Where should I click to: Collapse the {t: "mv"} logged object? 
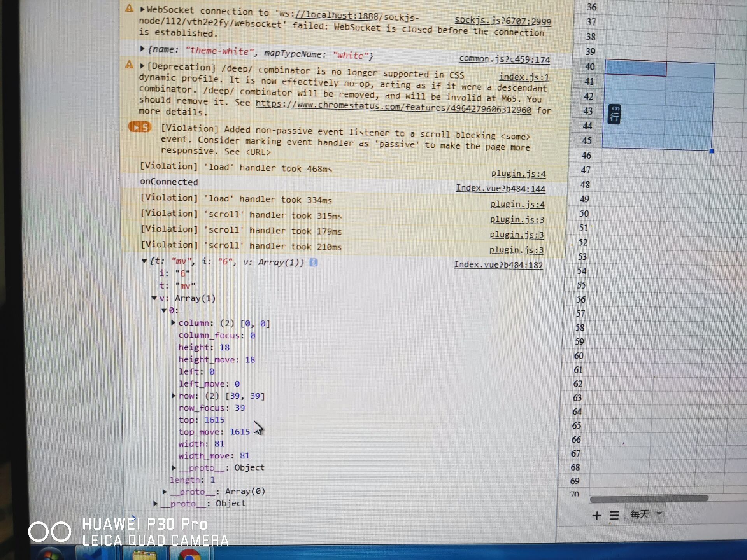(x=144, y=261)
